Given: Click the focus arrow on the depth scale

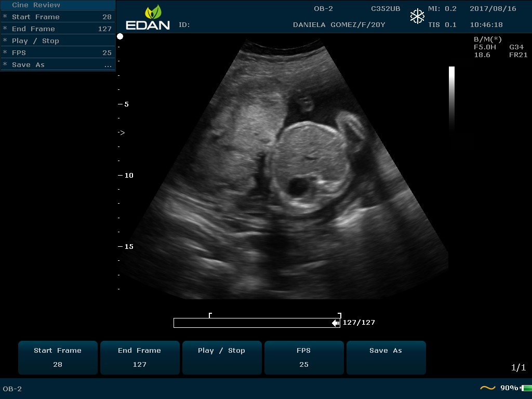Looking at the screenshot, I should click(x=121, y=133).
